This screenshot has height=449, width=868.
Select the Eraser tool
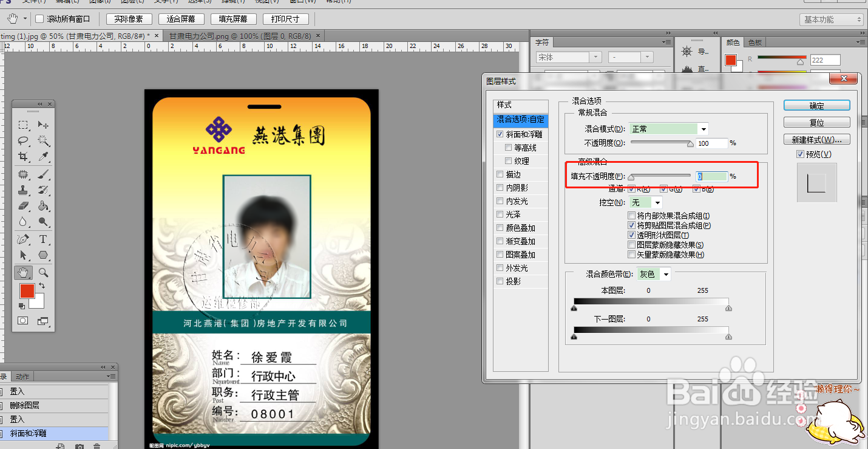click(23, 206)
